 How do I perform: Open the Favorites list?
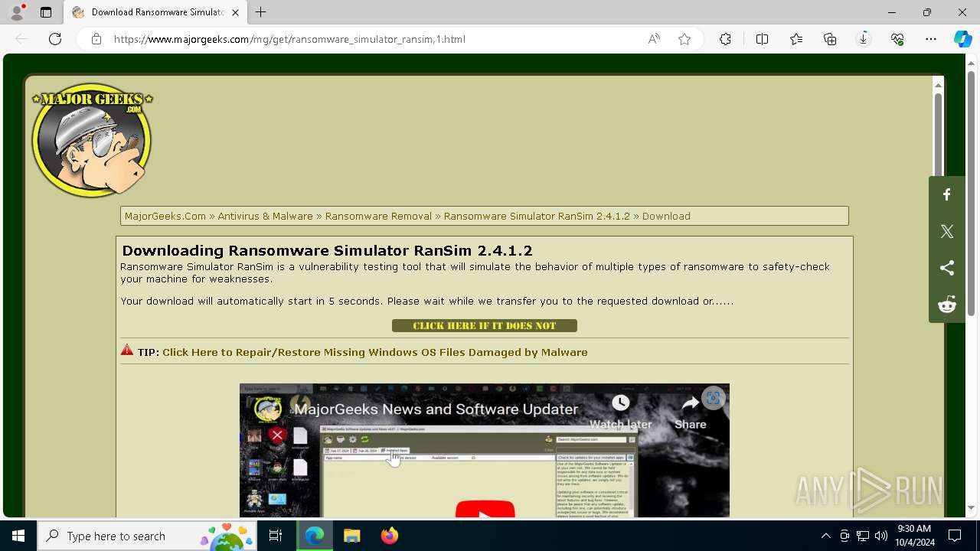(x=796, y=39)
